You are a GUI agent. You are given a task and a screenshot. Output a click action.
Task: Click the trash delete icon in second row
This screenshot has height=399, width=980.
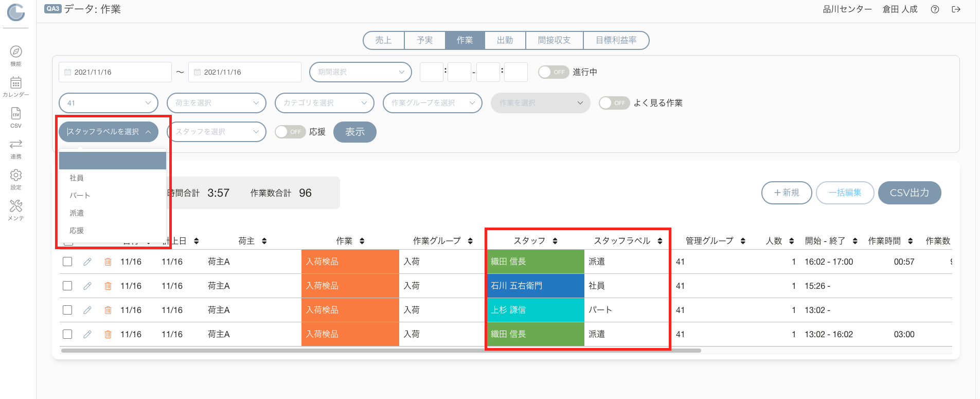click(x=108, y=286)
